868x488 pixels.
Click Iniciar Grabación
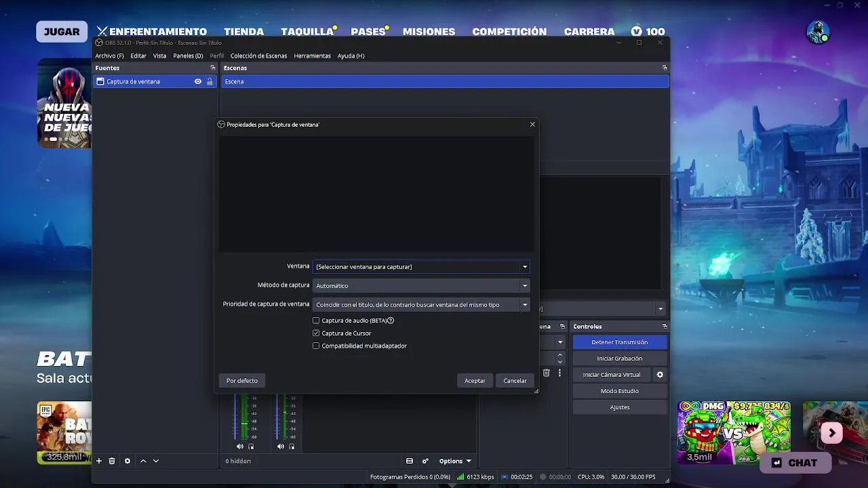pos(620,359)
